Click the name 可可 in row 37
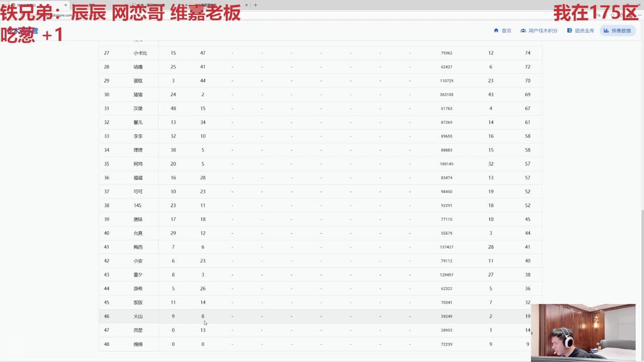The height and width of the screenshot is (362, 644). coord(138,192)
